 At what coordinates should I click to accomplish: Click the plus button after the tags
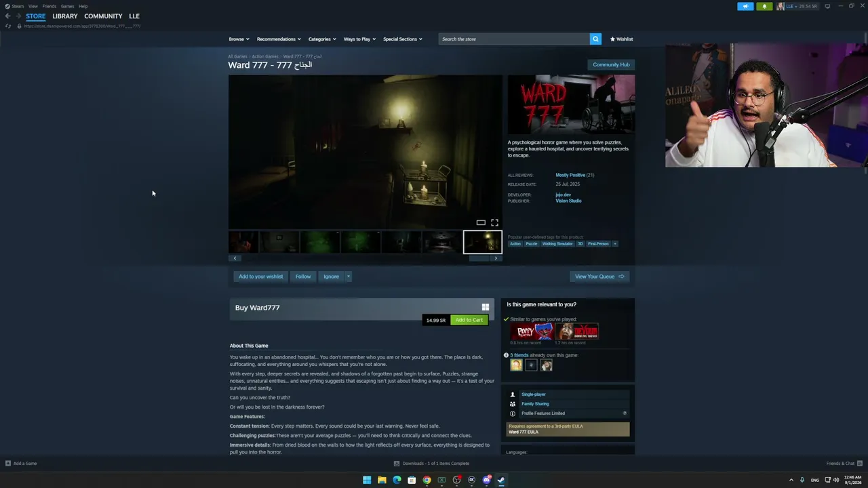[615, 244]
